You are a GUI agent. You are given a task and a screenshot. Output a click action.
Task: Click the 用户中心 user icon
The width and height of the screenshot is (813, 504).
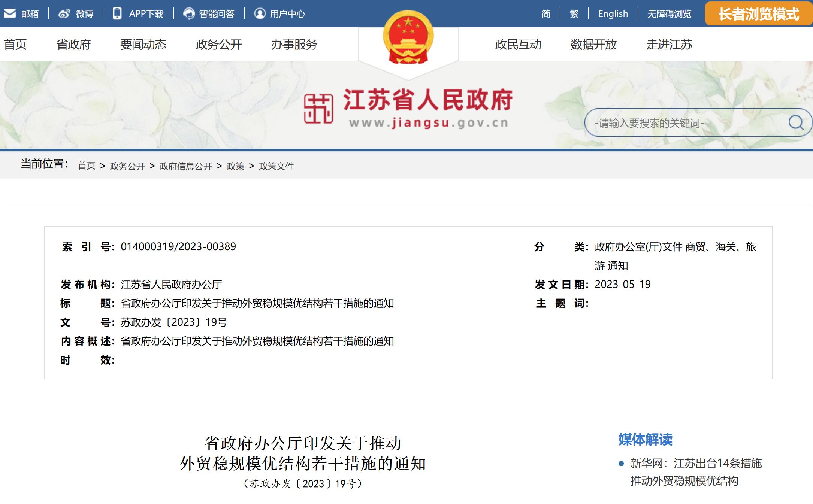click(260, 13)
